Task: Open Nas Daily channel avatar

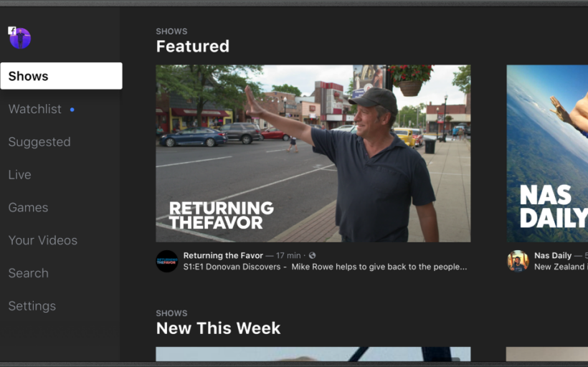Action: pyautogui.click(x=518, y=261)
